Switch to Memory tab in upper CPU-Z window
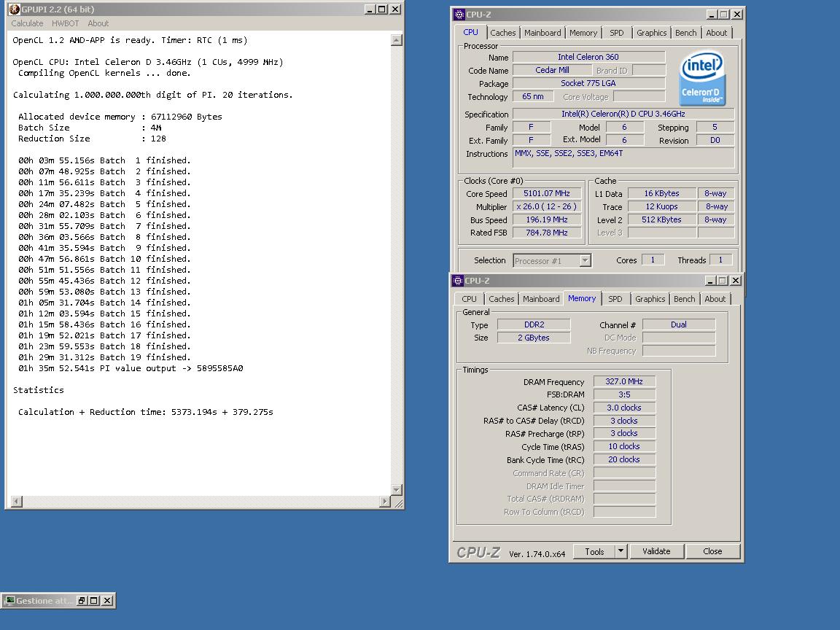Image resolution: width=840 pixels, height=630 pixels. tap(583, 33)
